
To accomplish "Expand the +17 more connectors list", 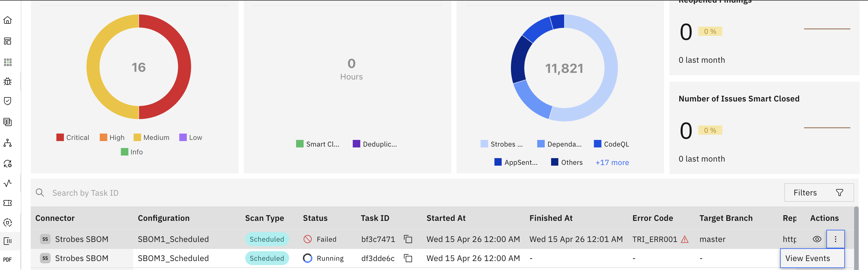I will pos(612,162).
